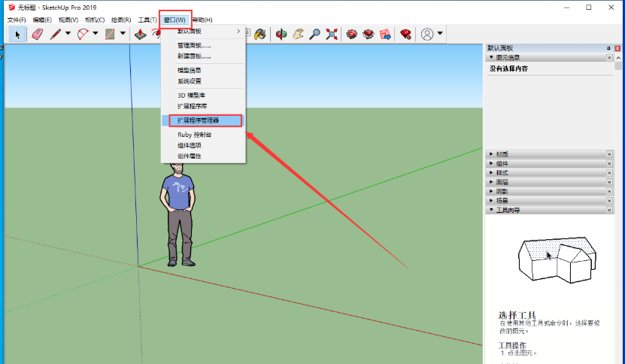Select the Rectangle shape tool
The width and height of the screenshot is (625, 364).
pos(110,35)
